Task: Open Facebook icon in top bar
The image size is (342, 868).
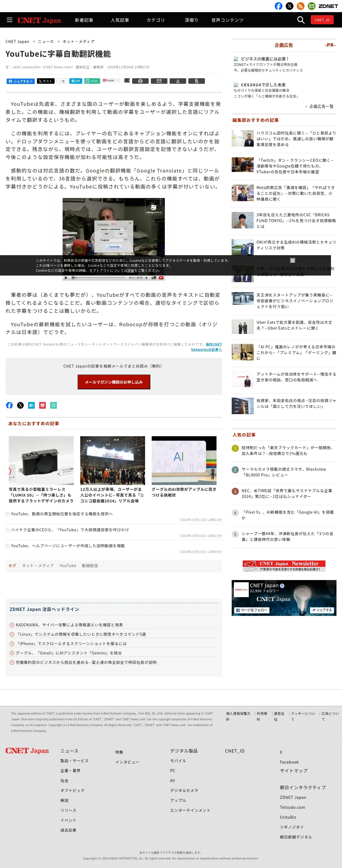Action: 278,6
